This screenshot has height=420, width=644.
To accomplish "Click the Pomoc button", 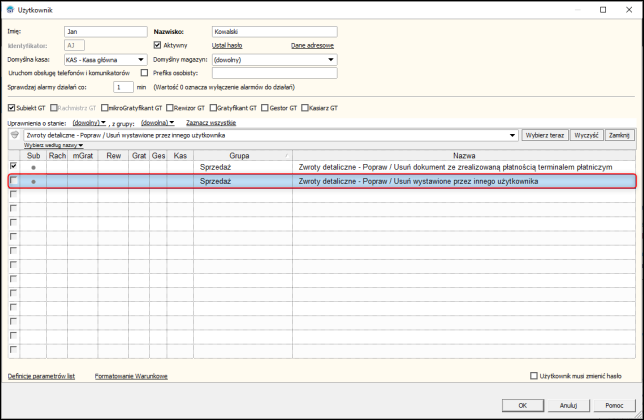I will click(614, 405).
